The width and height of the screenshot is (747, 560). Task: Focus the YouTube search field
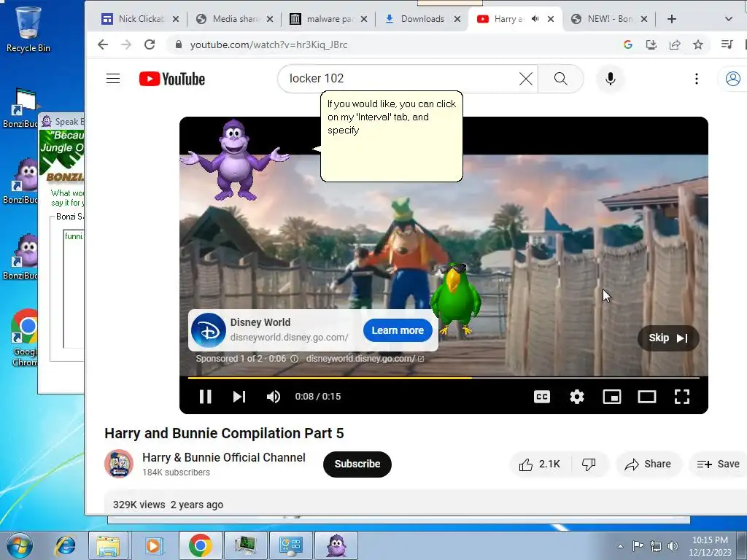(400, 79)
